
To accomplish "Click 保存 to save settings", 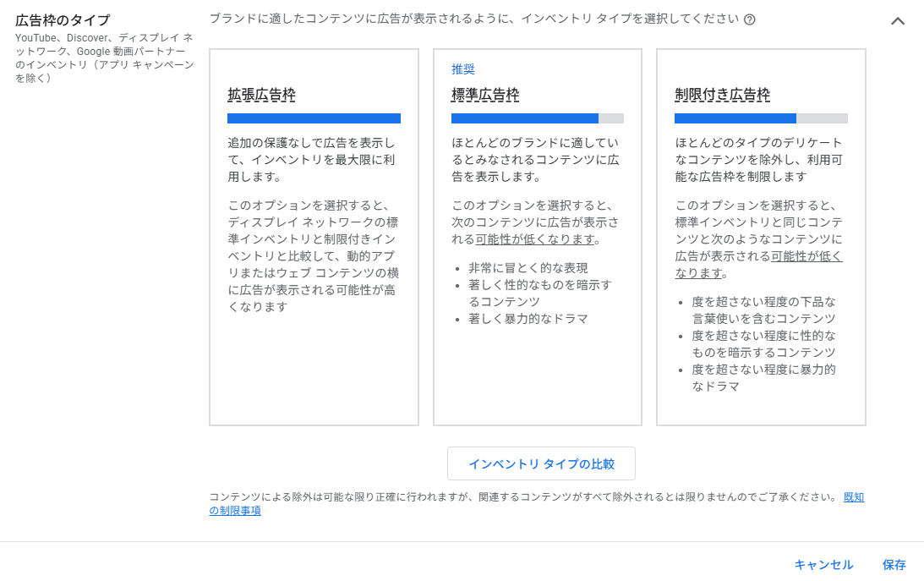I will click(894, 565).
